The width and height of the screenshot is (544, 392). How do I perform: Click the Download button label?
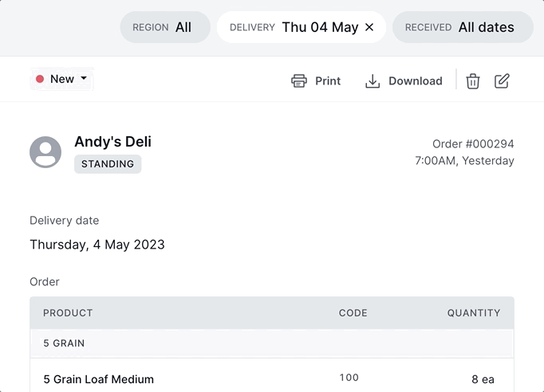(416, 80)
